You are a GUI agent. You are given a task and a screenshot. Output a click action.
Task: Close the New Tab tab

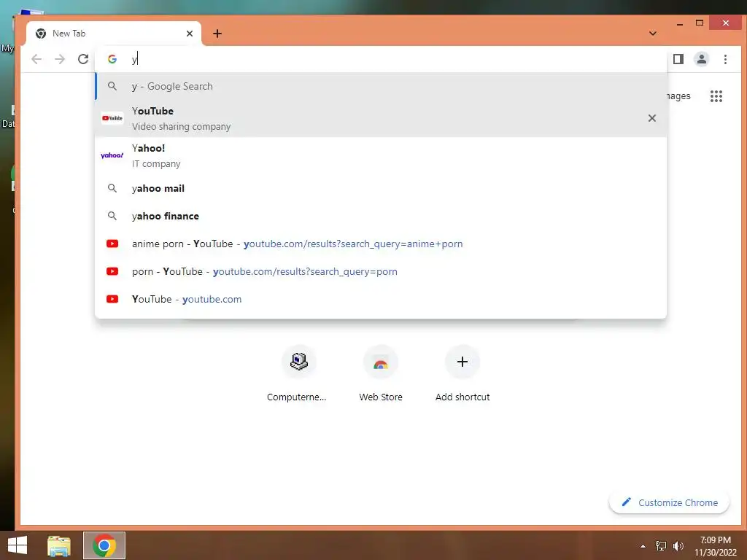coord(190,34)
